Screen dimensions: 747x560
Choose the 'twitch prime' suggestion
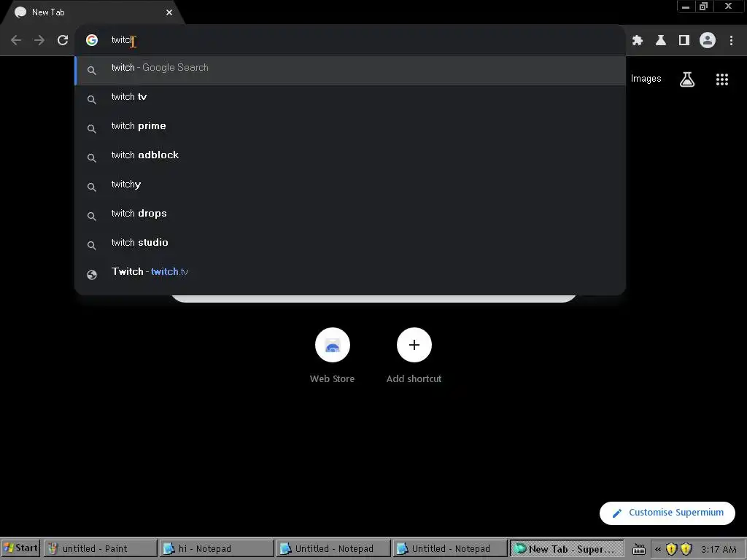[x=350, y=128]
